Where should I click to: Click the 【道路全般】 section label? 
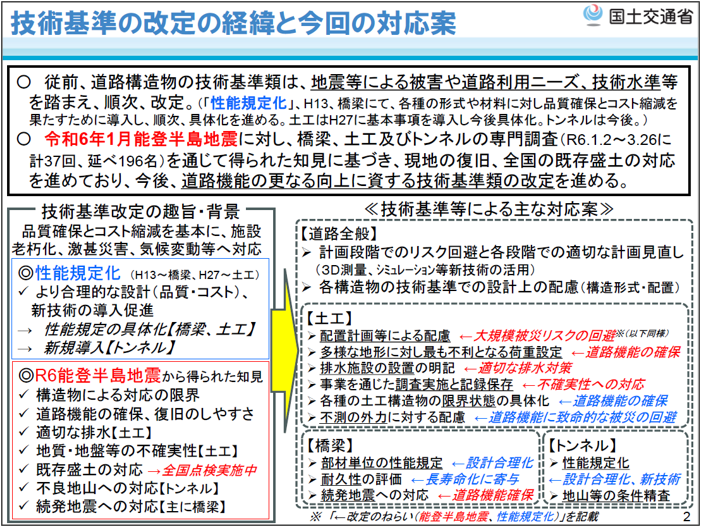click(339, 233)
